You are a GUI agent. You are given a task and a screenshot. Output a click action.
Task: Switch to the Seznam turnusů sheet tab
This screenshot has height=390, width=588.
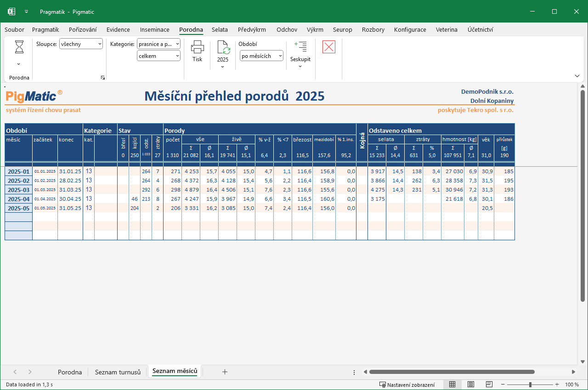pyautogui.click(x=118, y=372)
